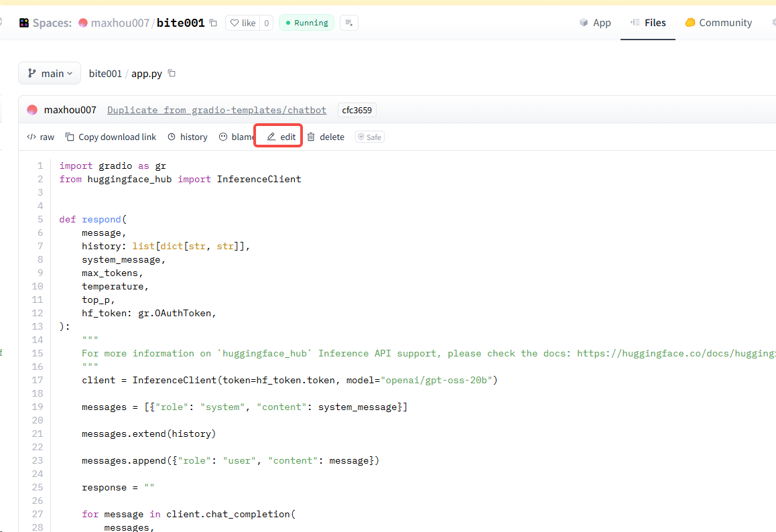The image size is (776, 532).
Task: Copy space name icon beside bite001 title
Action: pos(213,23)
